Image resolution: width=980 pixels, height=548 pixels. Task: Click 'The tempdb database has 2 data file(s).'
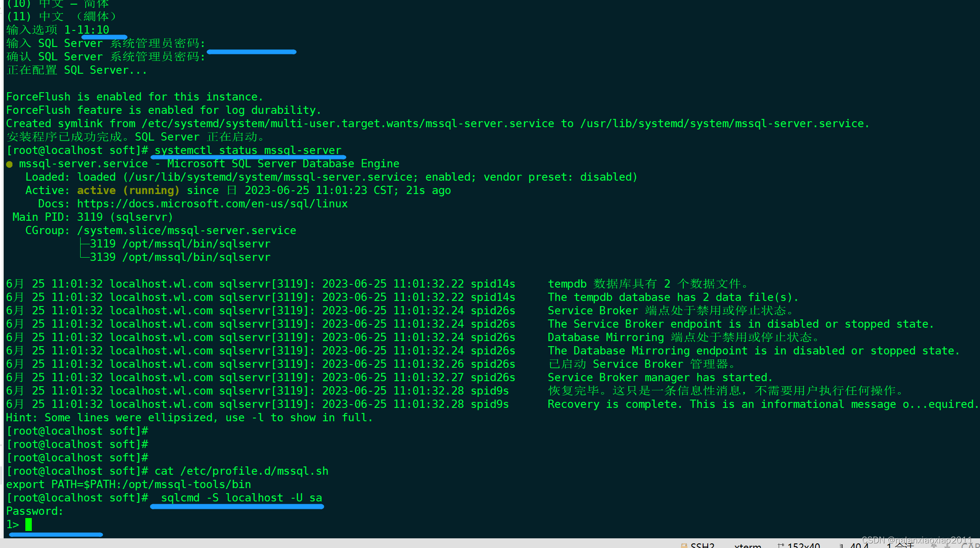coord(673,297)
